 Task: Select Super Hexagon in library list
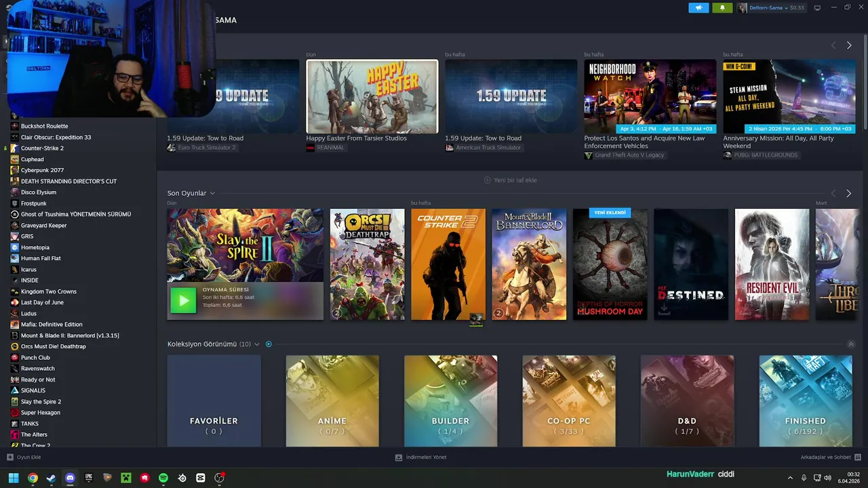click(x=40, y=412)
